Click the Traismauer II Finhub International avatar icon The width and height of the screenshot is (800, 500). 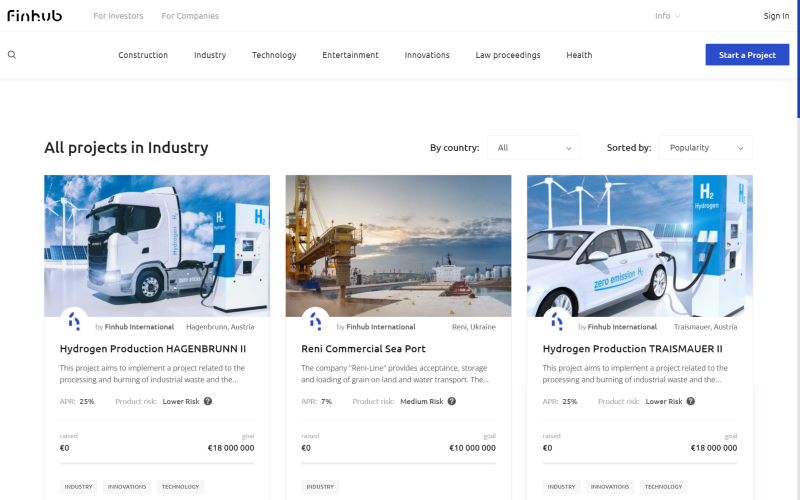[557, 321]
